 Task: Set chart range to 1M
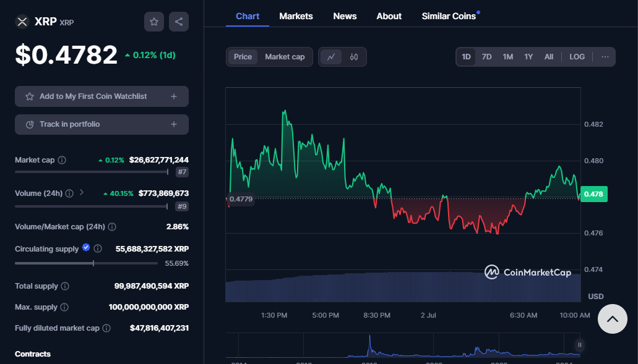point(508,57)
